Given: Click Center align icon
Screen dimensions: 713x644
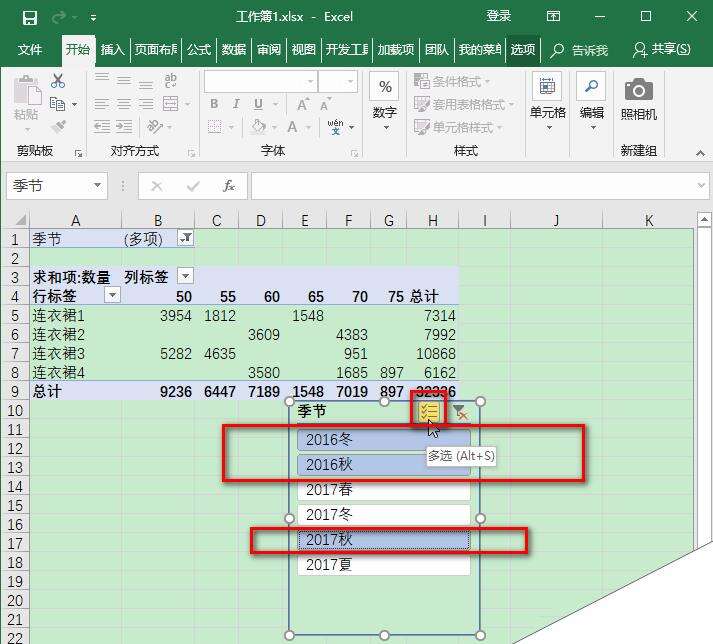Looking at the screenshot, I should point(124,104).
